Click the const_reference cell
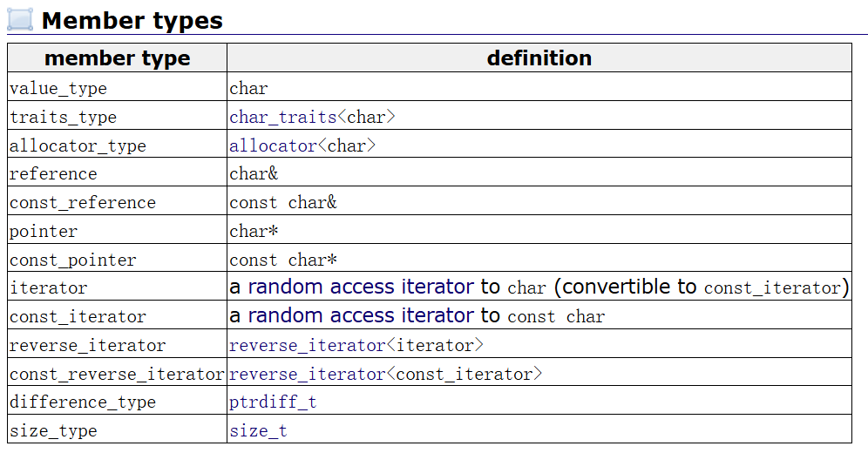The image size is (868, 453). [83, 202]
